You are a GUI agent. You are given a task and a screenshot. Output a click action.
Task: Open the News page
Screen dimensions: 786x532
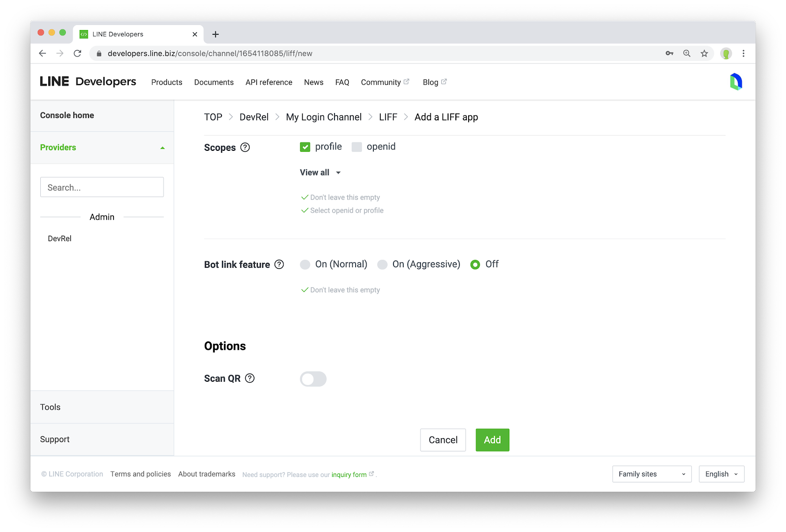point(313,82)
